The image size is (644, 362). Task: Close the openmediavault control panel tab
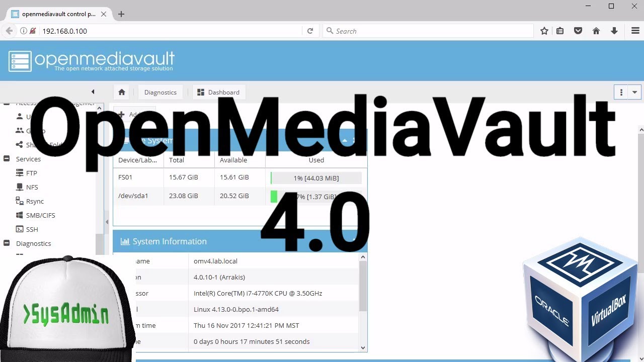[104, 14]
